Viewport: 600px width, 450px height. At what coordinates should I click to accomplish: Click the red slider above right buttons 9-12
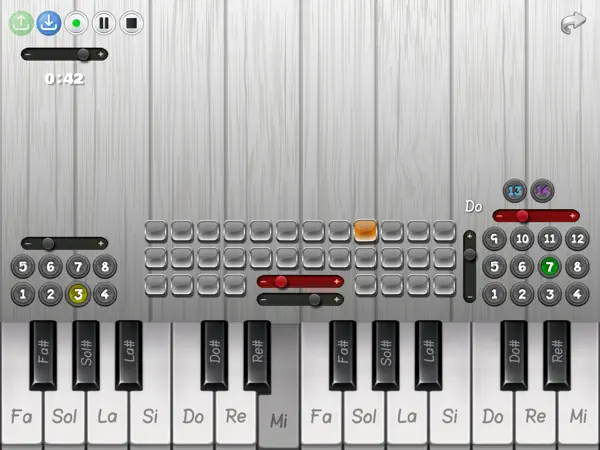(536, 216)
